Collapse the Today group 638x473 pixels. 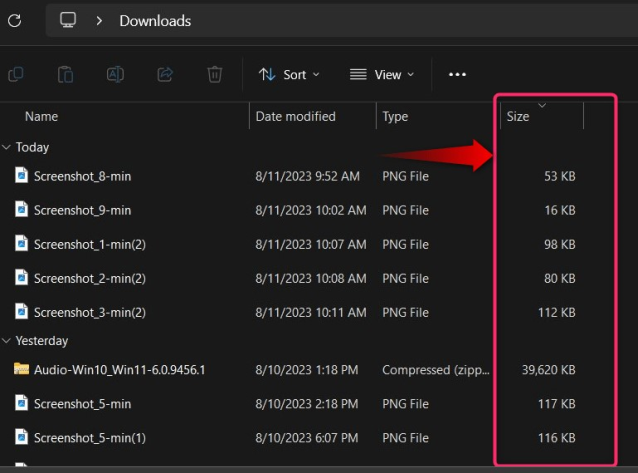click(x=8, y=147)
